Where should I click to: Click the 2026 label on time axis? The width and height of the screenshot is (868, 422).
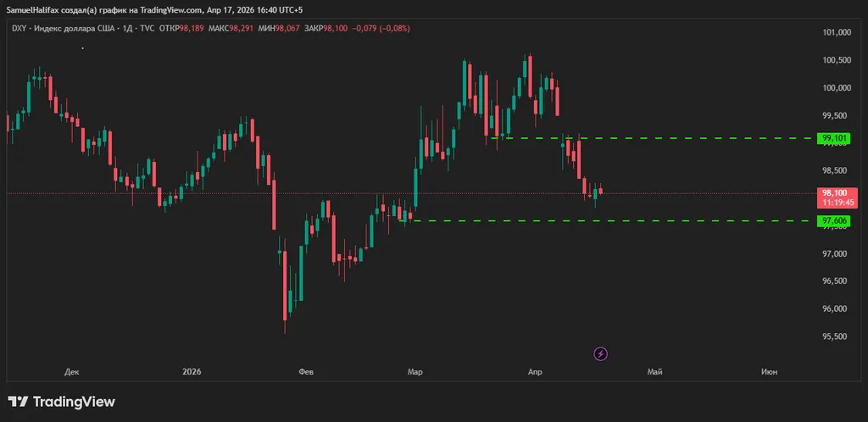pos(192,372)
